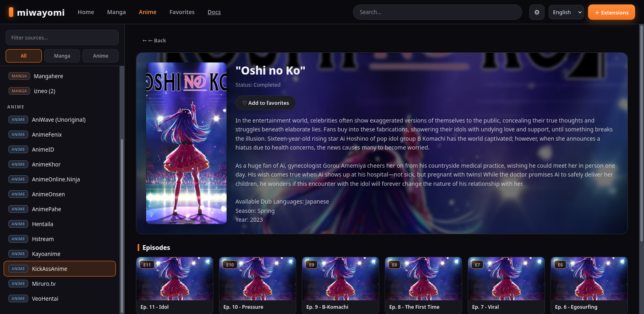This screenshot has height=314, width=644.
Task: Click the miwayomi orange logo icon
Action: (x=11, y=12)
